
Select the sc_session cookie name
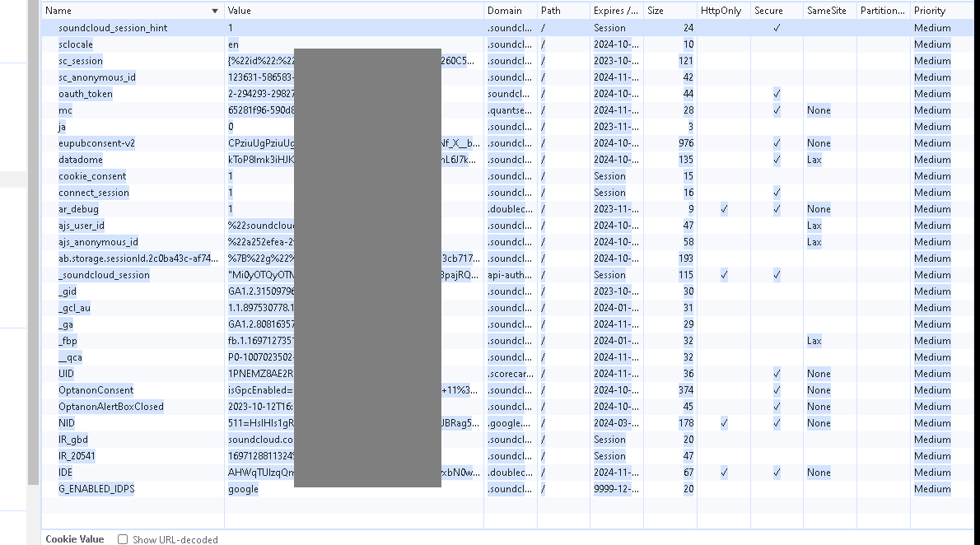tap(81, 61)
